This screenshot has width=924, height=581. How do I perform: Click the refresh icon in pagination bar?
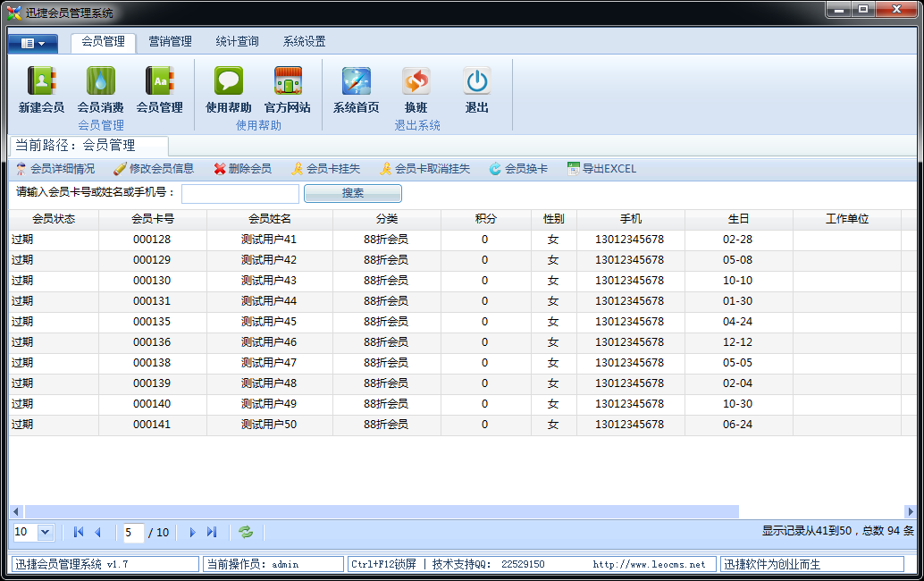(246, 532)
